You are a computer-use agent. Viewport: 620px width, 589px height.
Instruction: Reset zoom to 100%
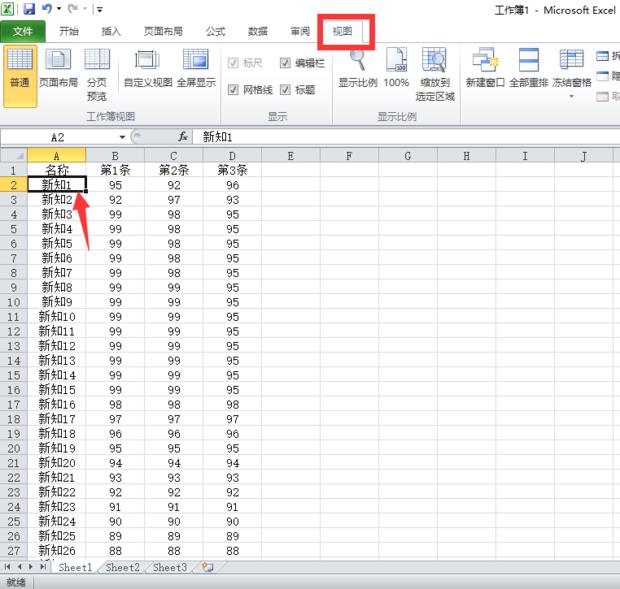[x=396, y=68]
